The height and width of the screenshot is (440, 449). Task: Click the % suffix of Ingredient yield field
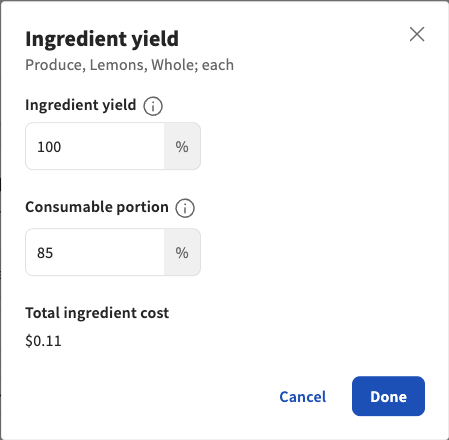coord(182,146)
